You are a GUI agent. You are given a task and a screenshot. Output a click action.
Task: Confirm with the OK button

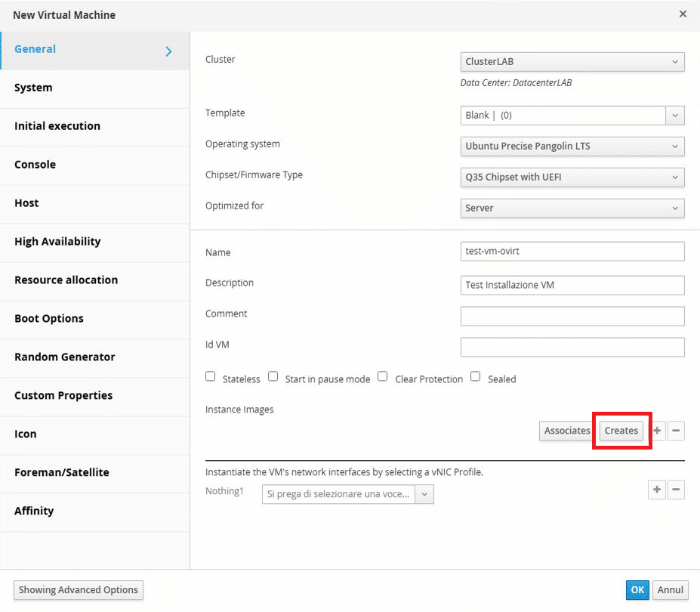[637, 589]
